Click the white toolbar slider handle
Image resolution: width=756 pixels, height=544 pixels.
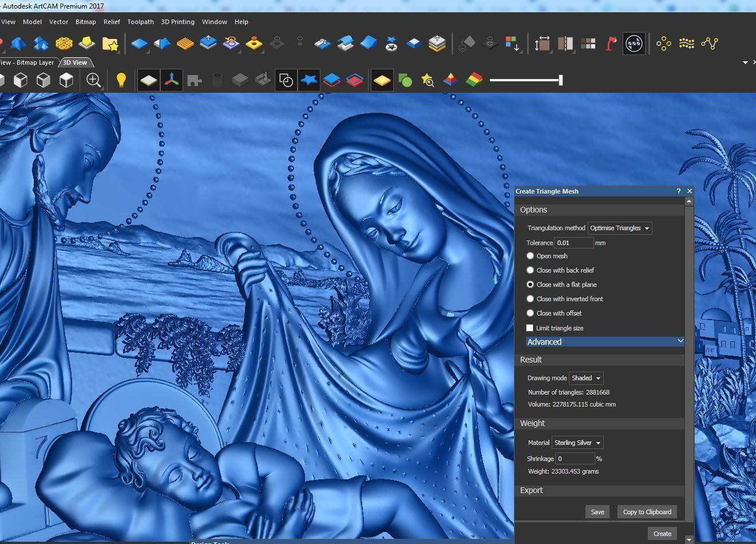click(x=561, y=80)
